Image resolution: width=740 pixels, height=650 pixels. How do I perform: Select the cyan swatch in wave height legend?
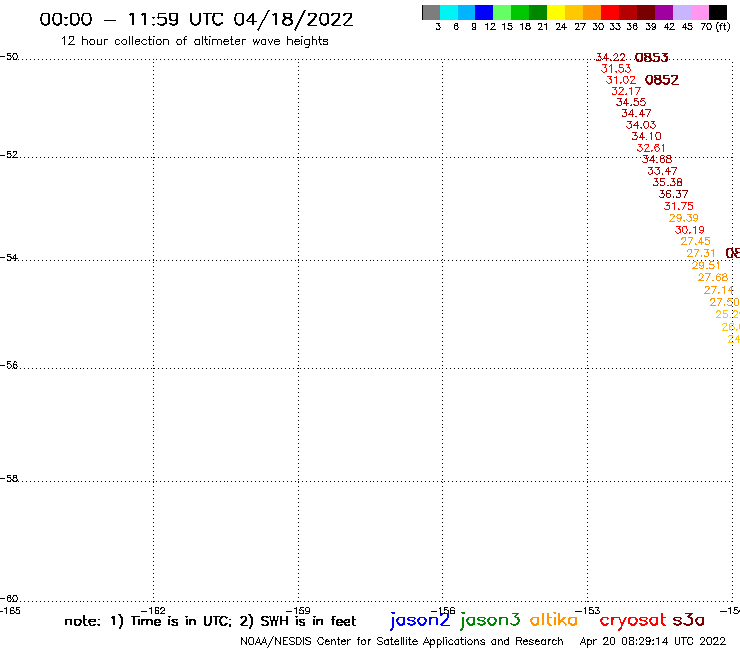point(449,12)
